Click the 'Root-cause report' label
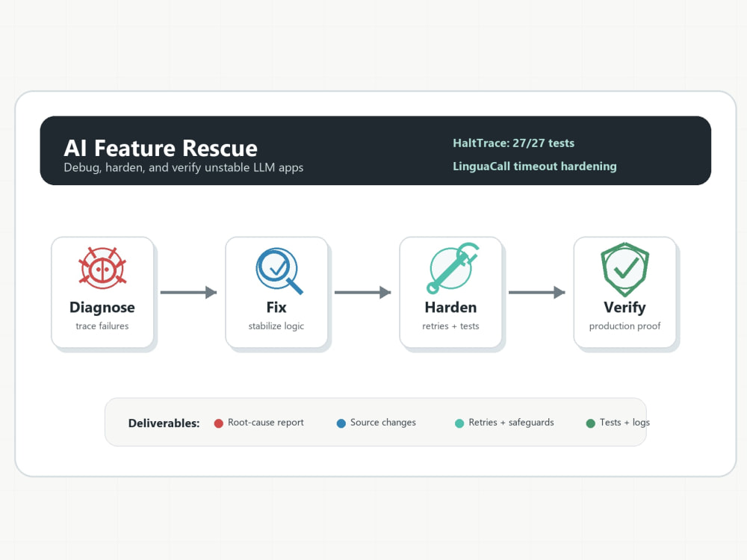 coord(265,423)
